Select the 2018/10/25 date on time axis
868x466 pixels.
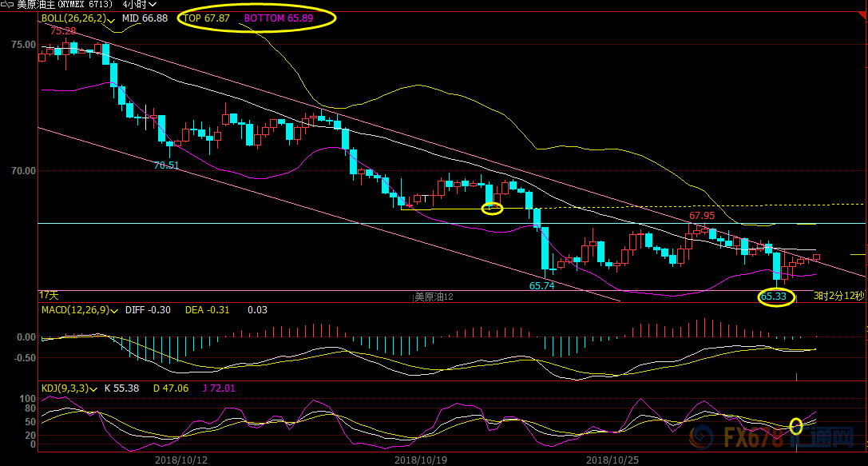pos(612,460)
